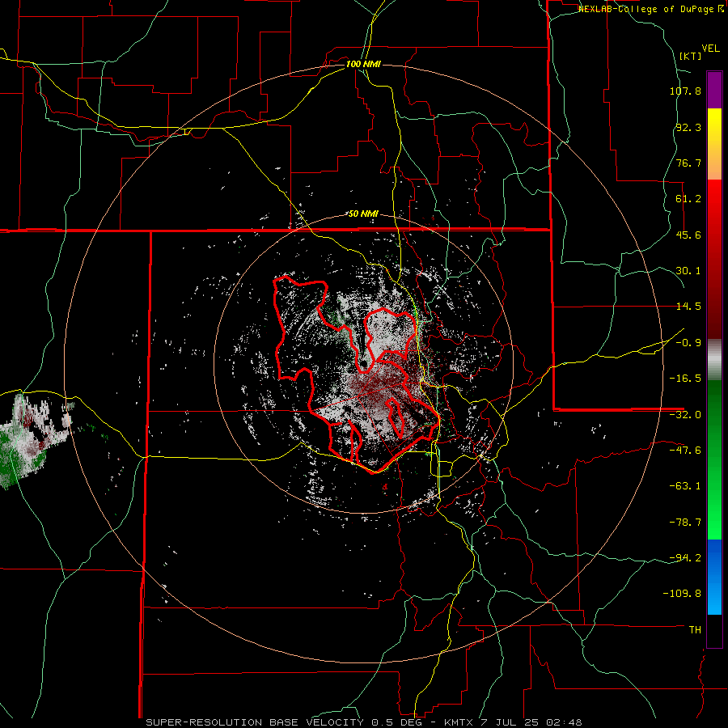
Task: Click the -0.9 velocity scale value
Action: [x=688, y=343]
